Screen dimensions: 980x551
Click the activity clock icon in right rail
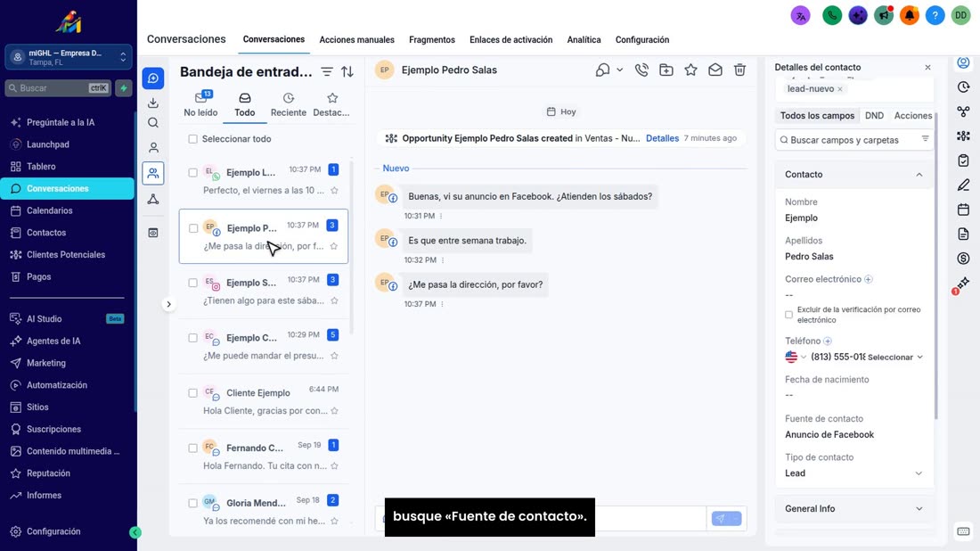[963, 87]
